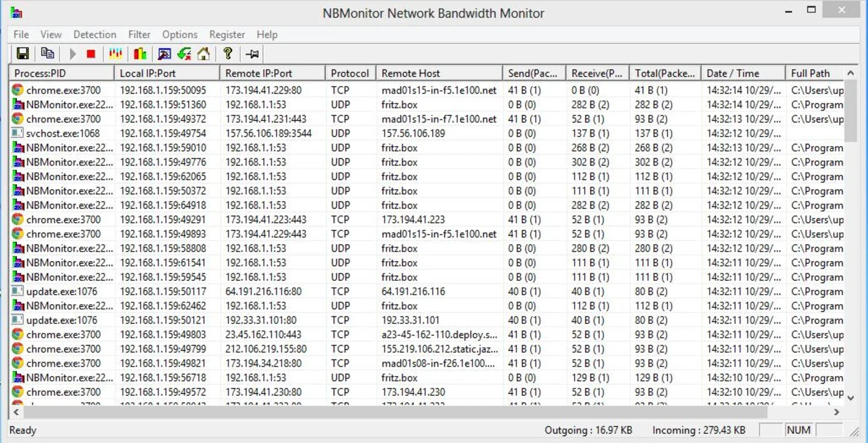This screenshot has height=443, width=868.
Task: Select row with local port 192.168.1.159:50095
Action: pyautogui.click(x=427, y=90)
